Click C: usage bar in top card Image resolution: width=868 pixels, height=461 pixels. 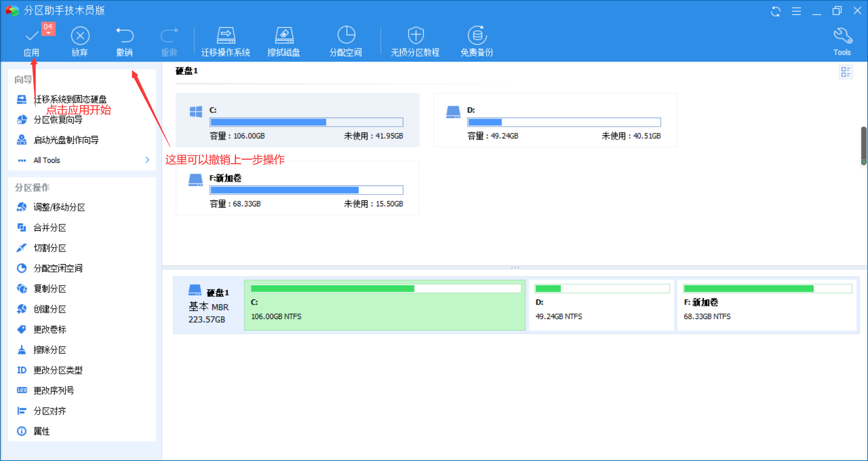pos(307,122)
